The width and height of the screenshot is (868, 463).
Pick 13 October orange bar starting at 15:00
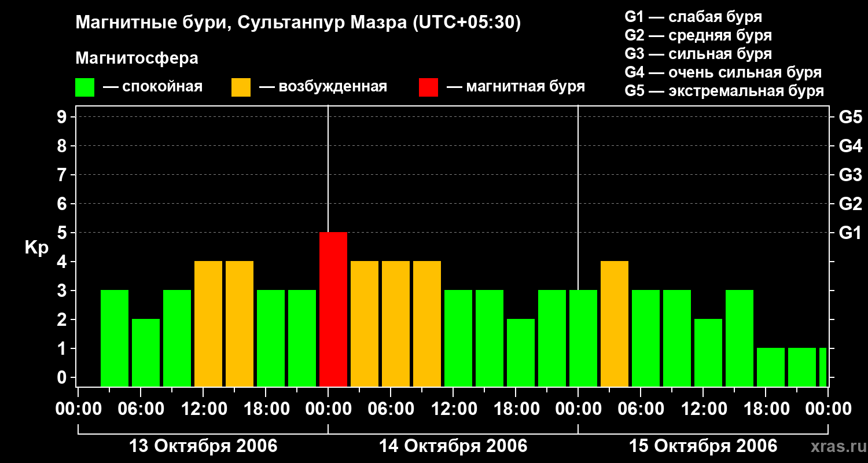[240, 324]
